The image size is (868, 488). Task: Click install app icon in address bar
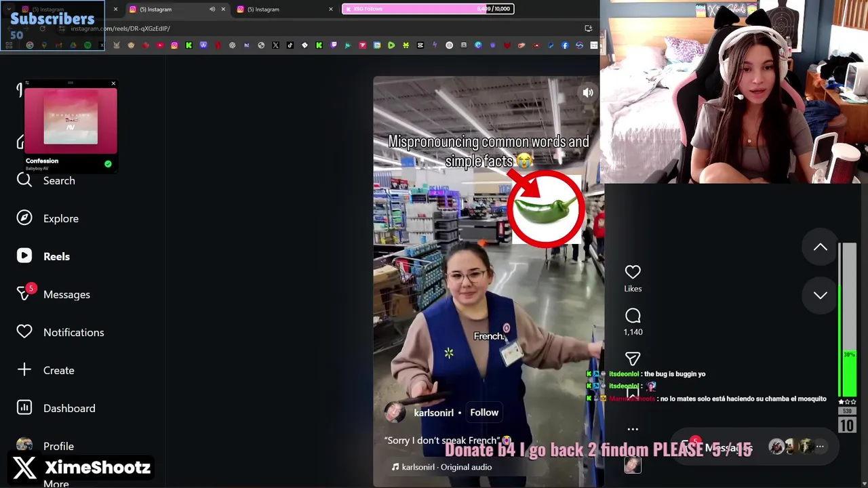589,28
